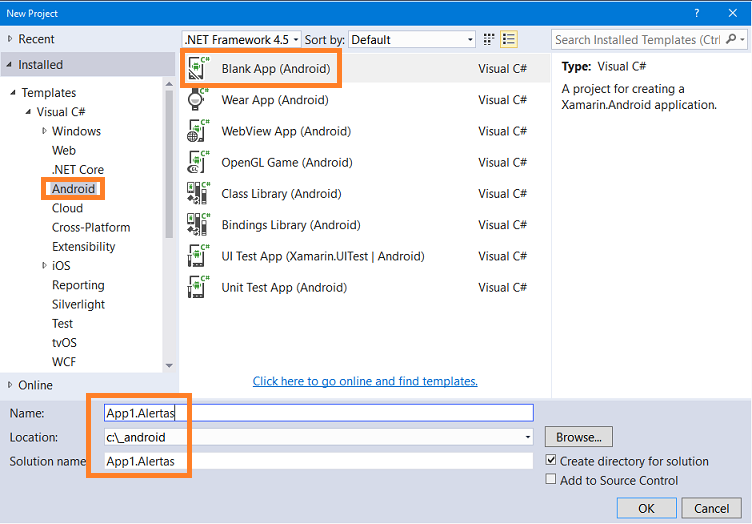Open link to find templates online
The width and height of the screenshot is (752, 524).
point(365,381)
